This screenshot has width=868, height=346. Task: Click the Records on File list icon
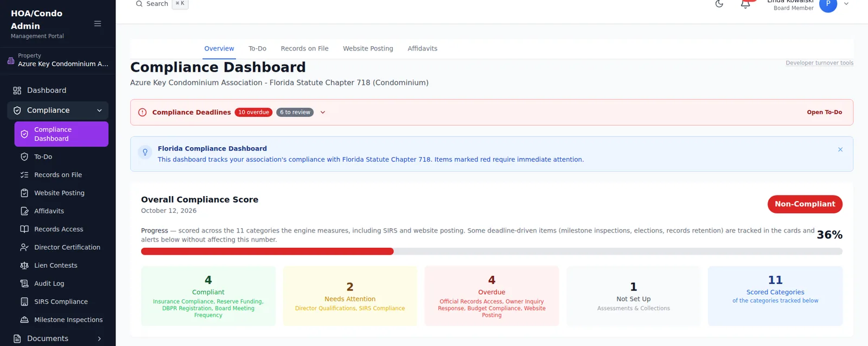(24, 175)
